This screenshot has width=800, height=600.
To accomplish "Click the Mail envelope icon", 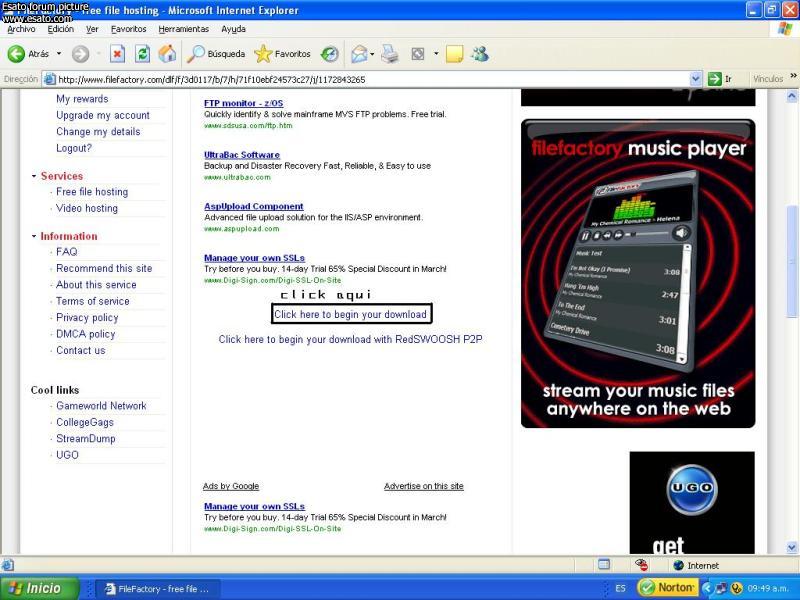I will click(x=359, y=54).
